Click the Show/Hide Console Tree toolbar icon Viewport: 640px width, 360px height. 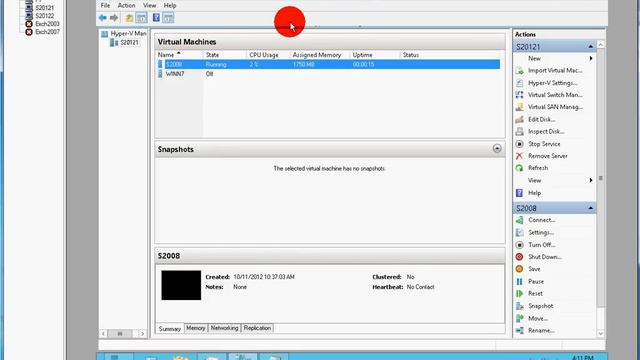[x=142, y=18]
